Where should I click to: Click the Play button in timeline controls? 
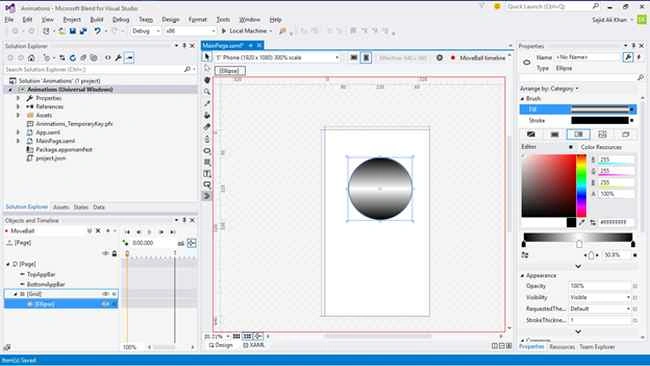[x=150, y=232]
